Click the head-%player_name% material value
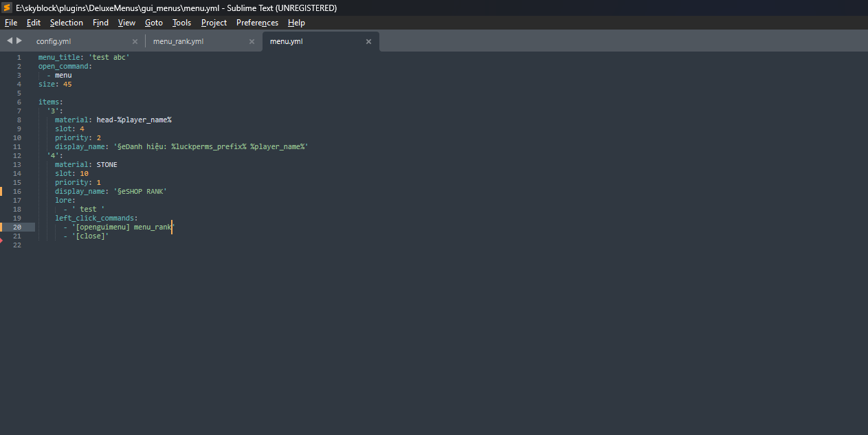The image size is (868, 435). [x=134, y=120]
